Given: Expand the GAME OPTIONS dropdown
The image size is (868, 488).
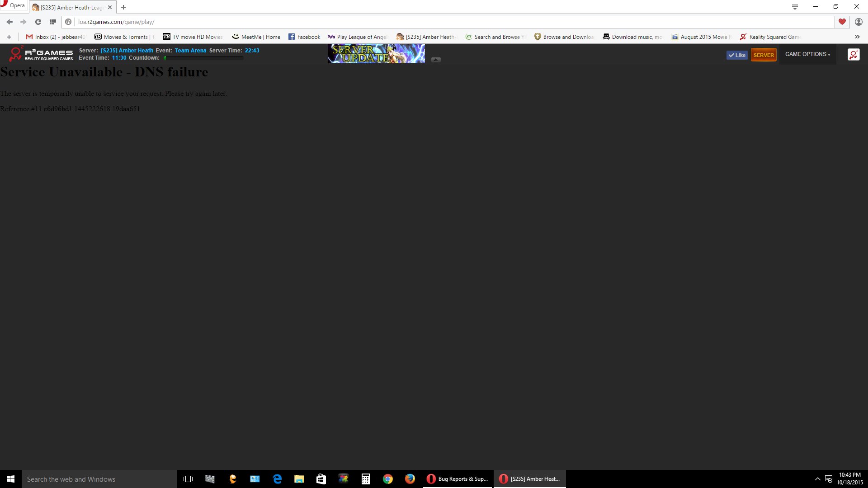Looking at the screenshot, I should (x=807, y=54).
